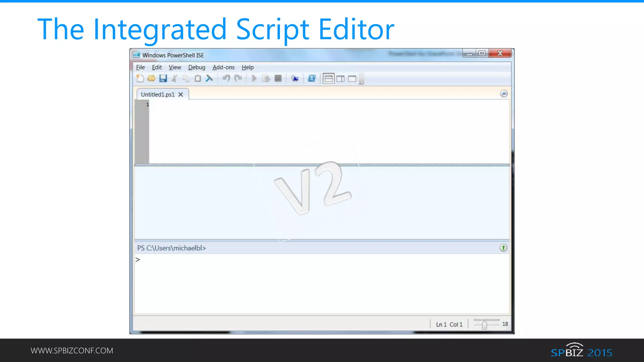Viewport: 644px width, 362px height.
Task: Click zoom value 18 in status bar
Action: pos(505,324)
